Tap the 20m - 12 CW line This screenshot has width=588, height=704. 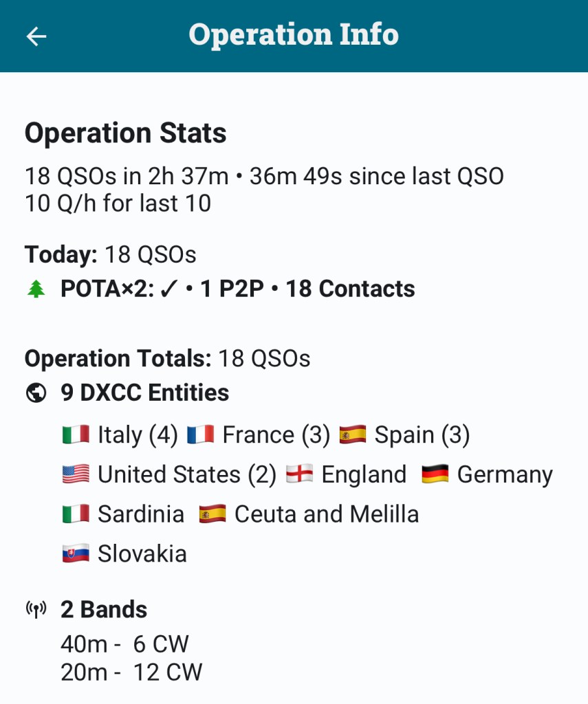coord(131,672)
